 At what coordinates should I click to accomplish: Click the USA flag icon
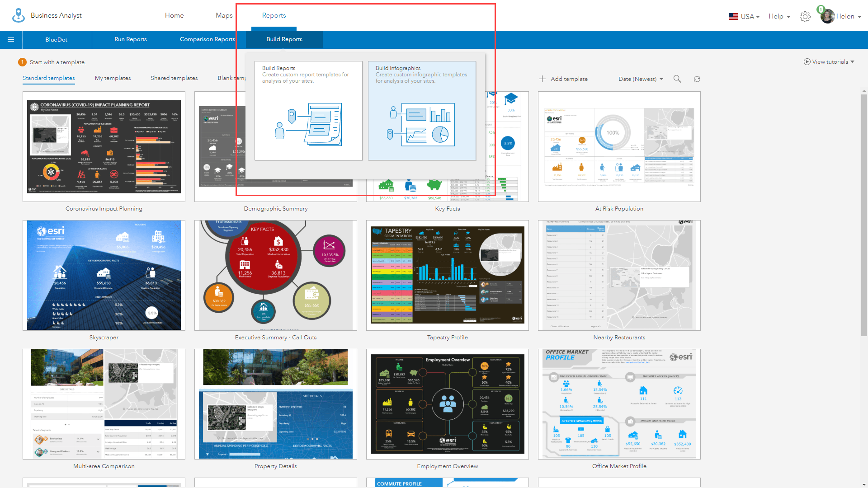coord(733,17)
